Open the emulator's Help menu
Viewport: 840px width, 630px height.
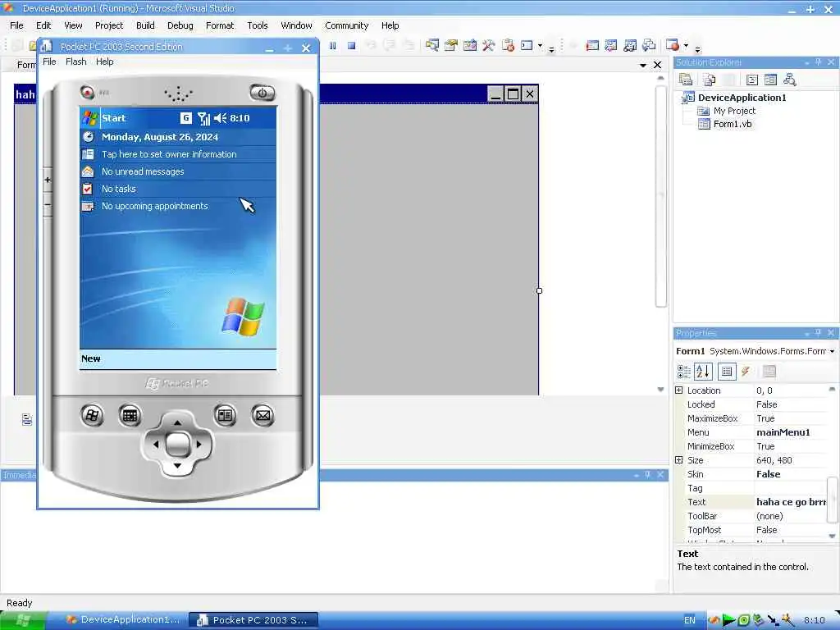click(x=104, y=62)
